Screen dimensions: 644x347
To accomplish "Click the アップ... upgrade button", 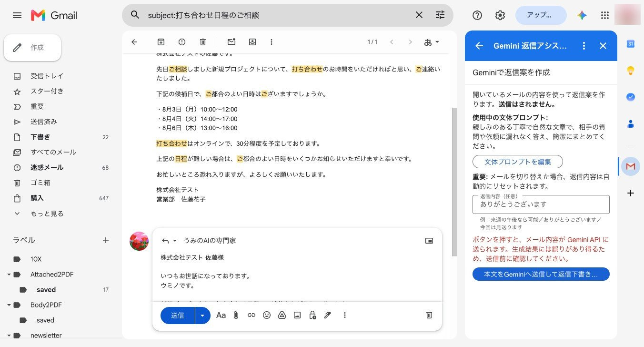I will [541, 15].
